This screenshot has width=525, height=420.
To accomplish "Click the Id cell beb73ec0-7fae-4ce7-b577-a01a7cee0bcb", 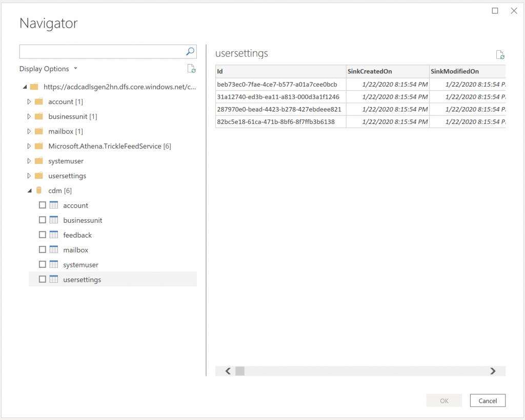I will (280, 85).
